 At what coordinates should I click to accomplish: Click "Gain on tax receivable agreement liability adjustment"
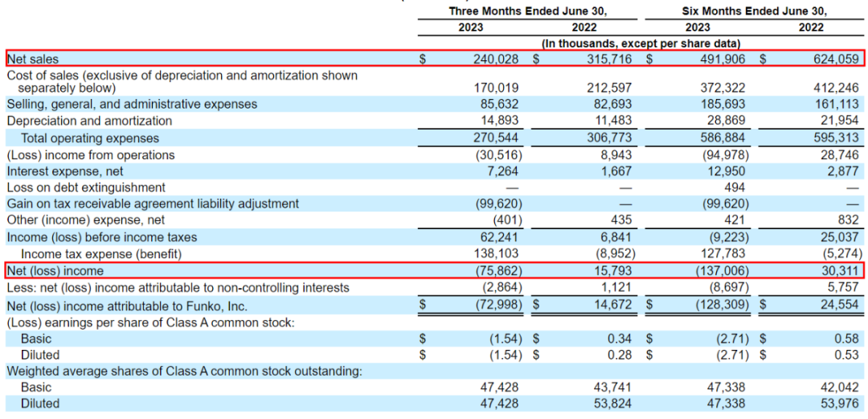[153, 204]
